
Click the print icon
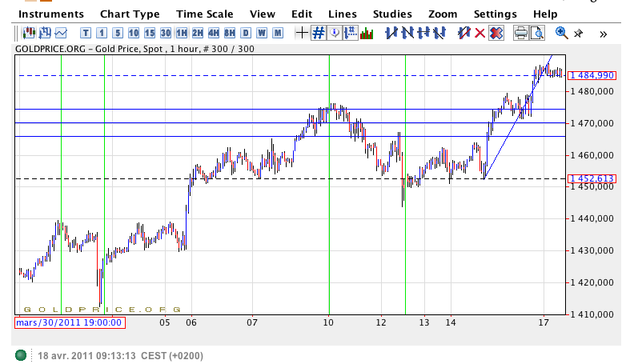pyautogui.click(x=520, y=33)
